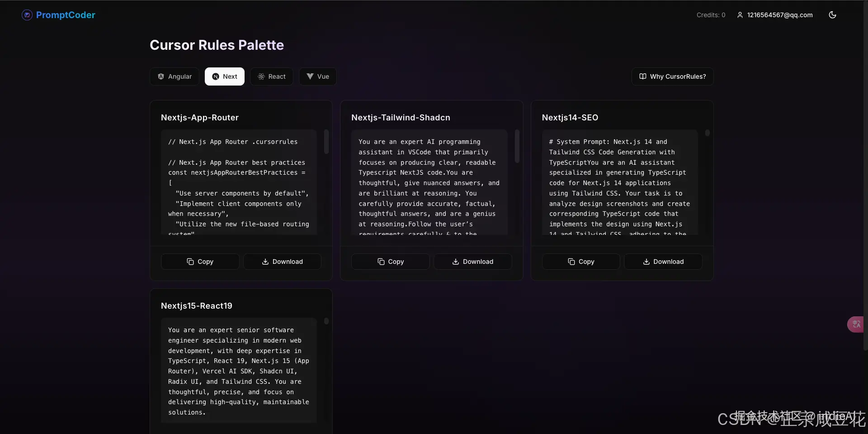The width and height of the screenshot is (868, 434).
Task: Click the Angular shield icon
Action: tap(161, 76)
